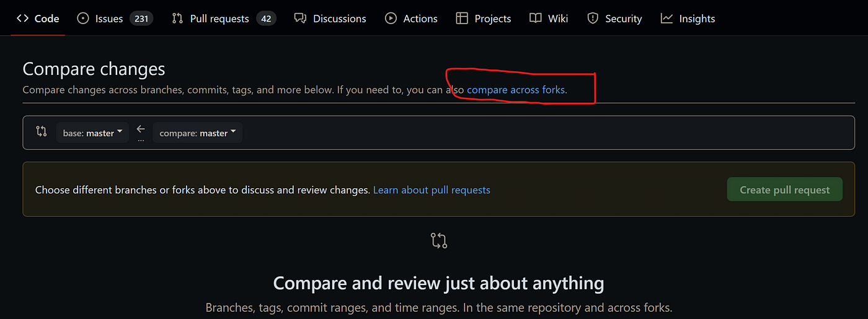Click the Wiki book icon

(536, 19)
